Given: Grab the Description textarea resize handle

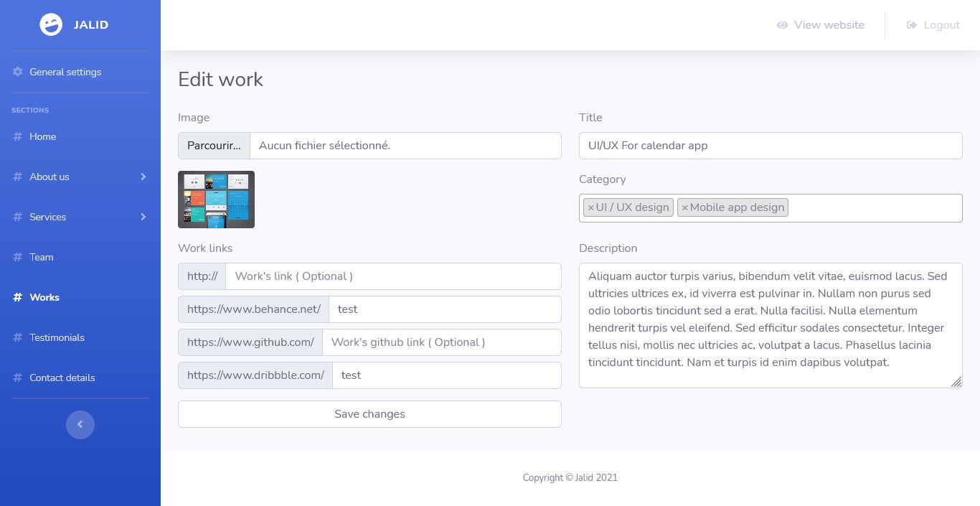Looking at the screenshot, I should [956, 383].
